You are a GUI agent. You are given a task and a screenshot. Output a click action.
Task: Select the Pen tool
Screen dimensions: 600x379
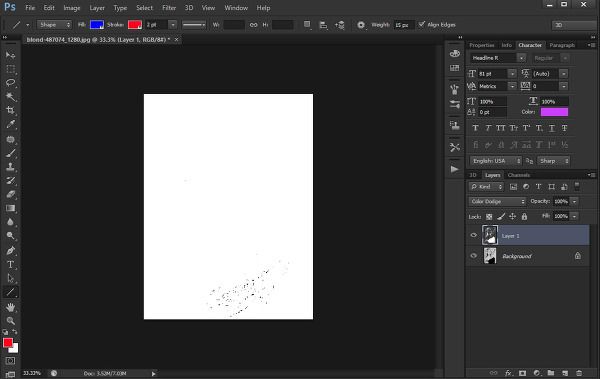10,251
